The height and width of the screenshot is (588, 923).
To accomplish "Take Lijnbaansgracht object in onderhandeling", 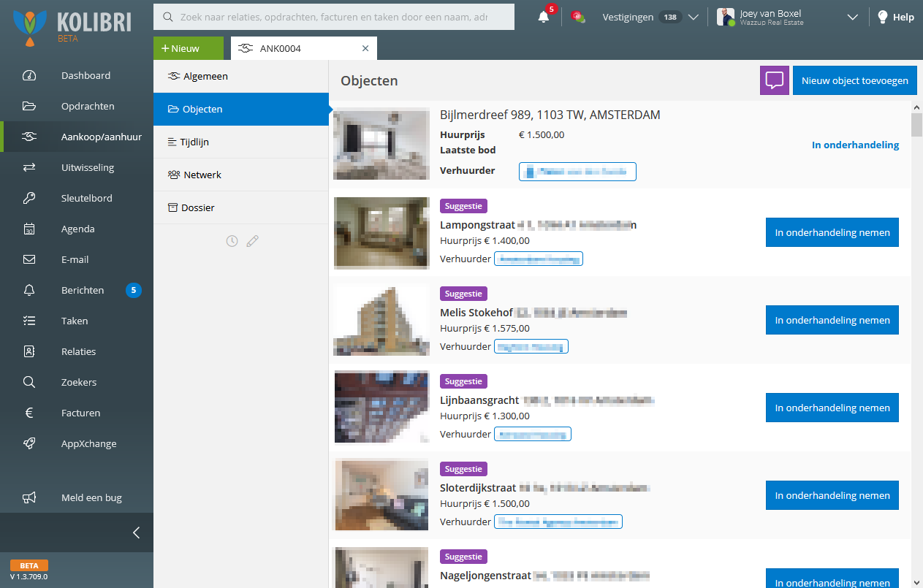I will pos(832,408).
